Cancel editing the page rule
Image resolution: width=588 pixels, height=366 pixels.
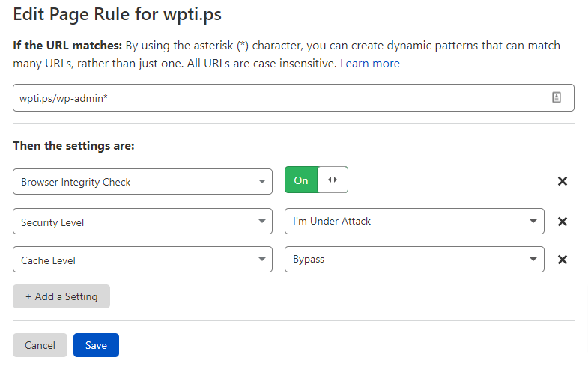(40, 345)
